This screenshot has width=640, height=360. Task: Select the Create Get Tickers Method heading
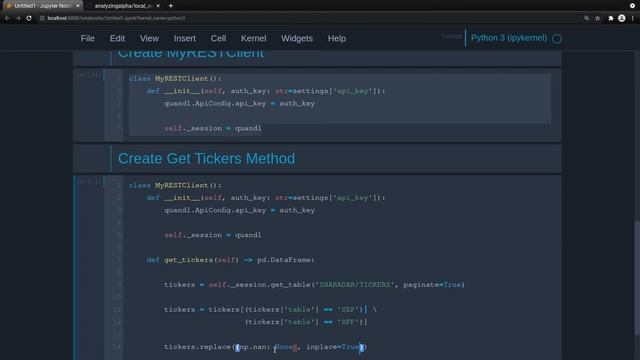206,158
